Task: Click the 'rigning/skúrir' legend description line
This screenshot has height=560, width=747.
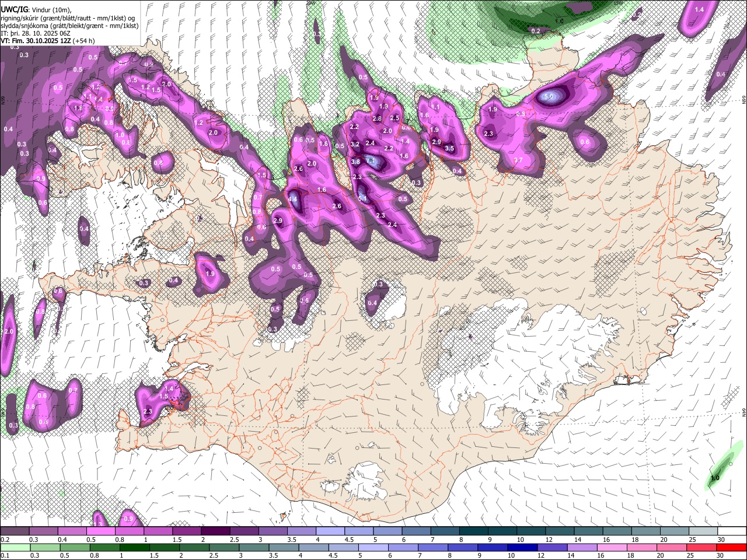Action: (x=67, y=18)
